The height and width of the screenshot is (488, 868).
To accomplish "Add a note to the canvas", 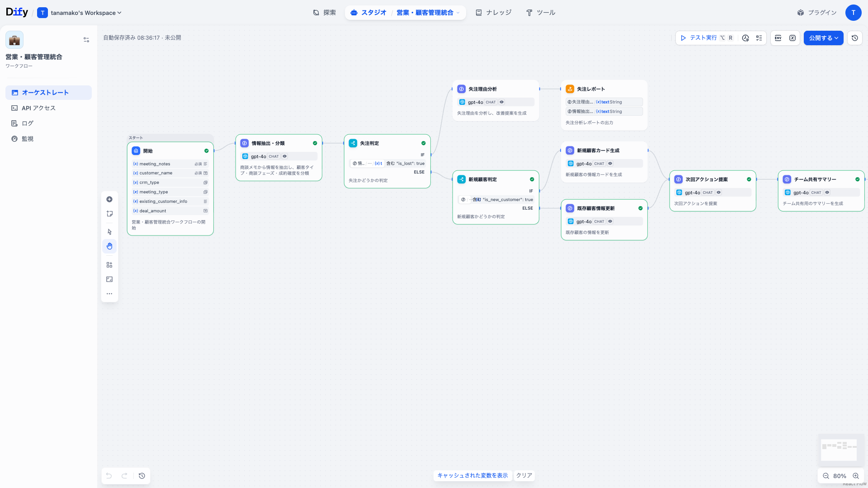I will pos(109,213).
